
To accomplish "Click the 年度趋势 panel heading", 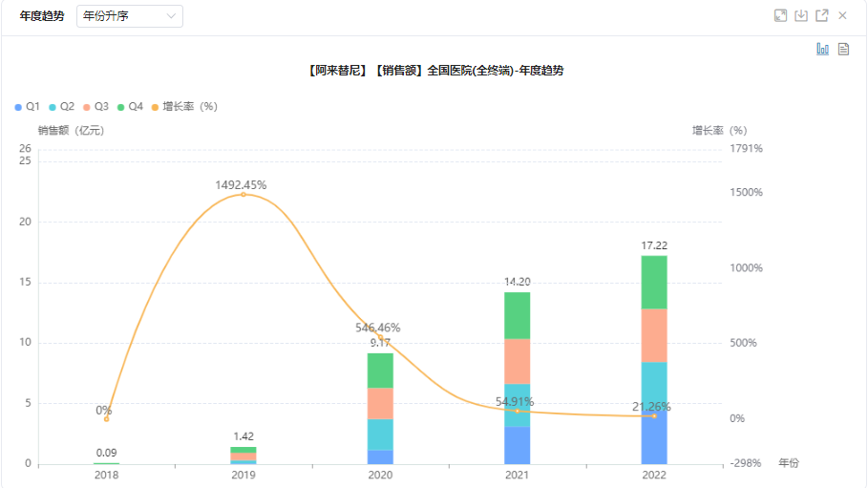I will pos(42,16).
